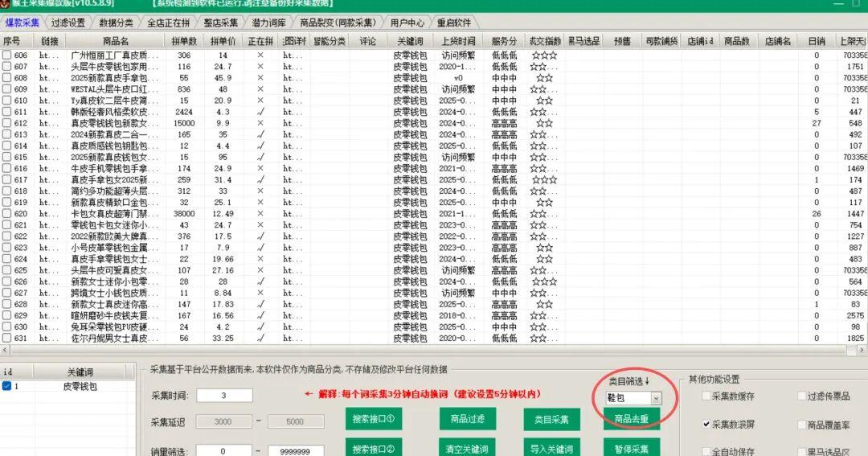Click the 服务分 column header
868x456 pixels.
(504, 41)
